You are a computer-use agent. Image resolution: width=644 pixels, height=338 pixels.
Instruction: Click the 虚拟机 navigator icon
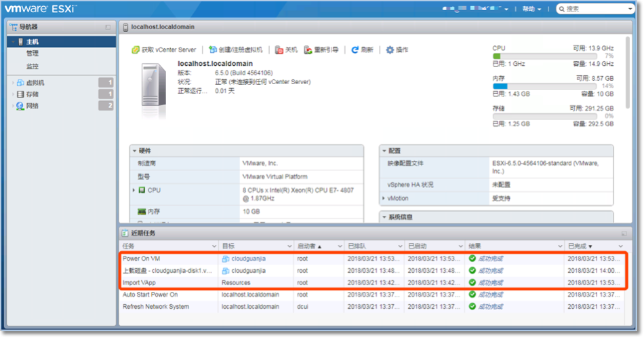tap(20, 83)
